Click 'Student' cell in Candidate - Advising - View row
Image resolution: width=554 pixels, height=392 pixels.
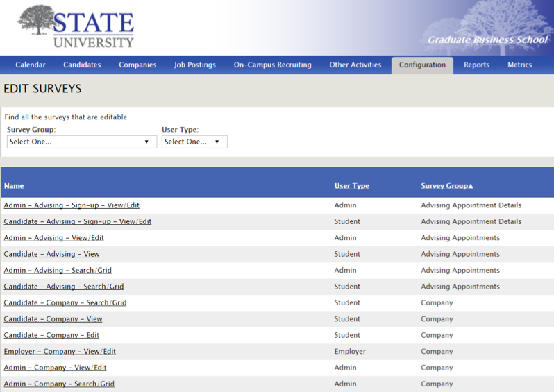coord(347,254)
